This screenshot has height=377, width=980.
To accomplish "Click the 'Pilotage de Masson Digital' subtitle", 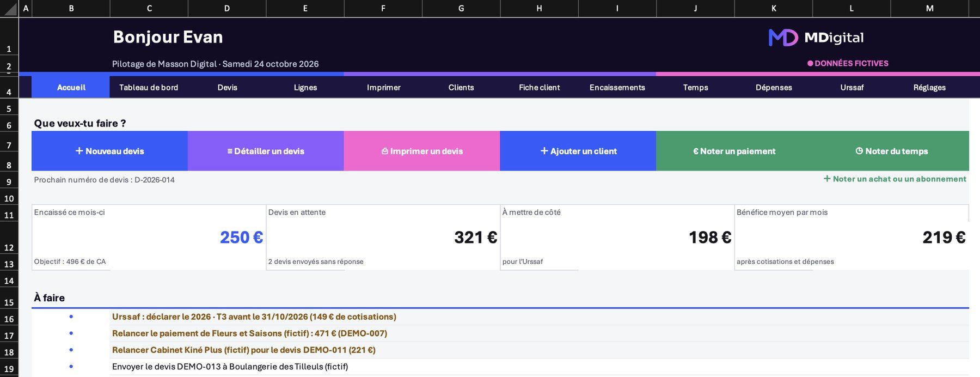I will coord(215,64).
